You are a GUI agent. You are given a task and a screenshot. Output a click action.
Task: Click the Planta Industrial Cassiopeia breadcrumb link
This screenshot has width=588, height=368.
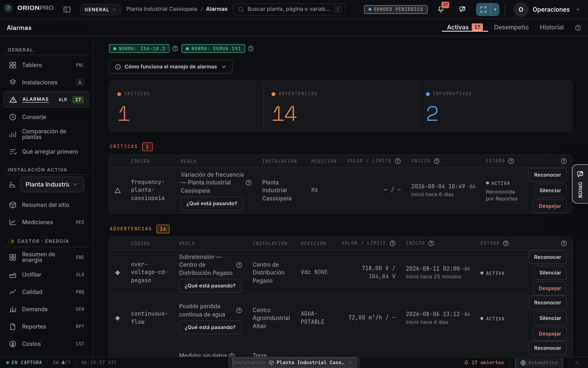(161, 9)
